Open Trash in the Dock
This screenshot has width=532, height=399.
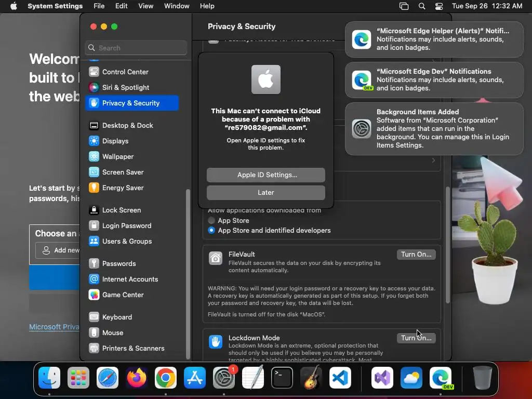483,378
